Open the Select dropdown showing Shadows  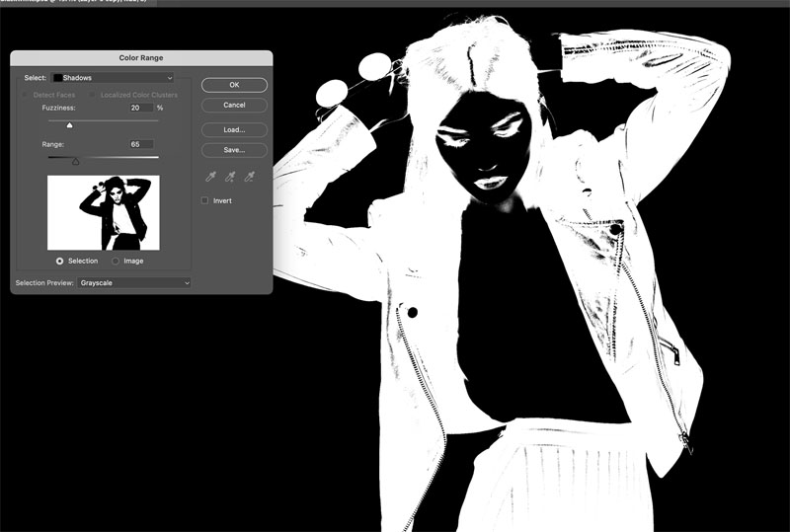pyautogui.click(x=113, y=78)
